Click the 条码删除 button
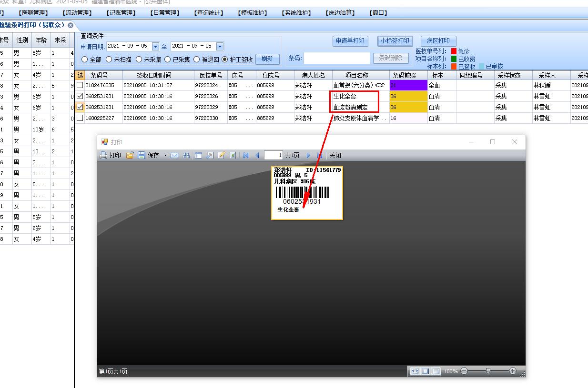The width and height of the screenshot is (588, 388). pos(391,58)
